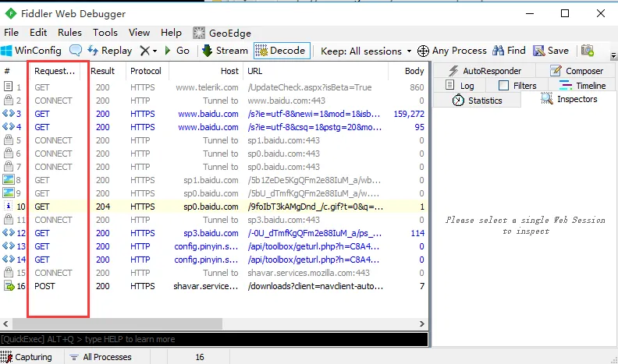Click the comment speech bubble icon
618x364 pixels.
pos(76,51)
